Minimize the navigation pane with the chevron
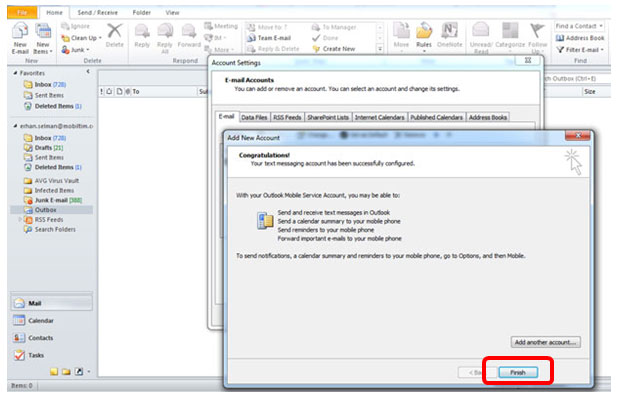 [88, 72]
